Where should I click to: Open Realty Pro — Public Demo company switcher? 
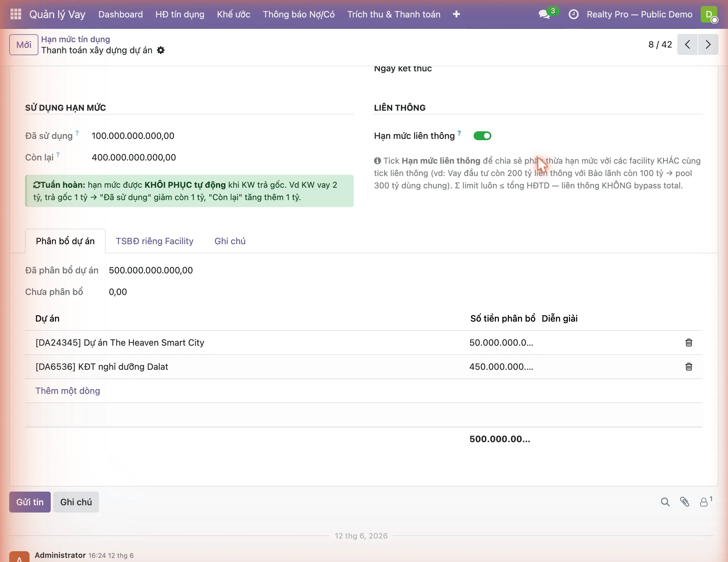639,14
